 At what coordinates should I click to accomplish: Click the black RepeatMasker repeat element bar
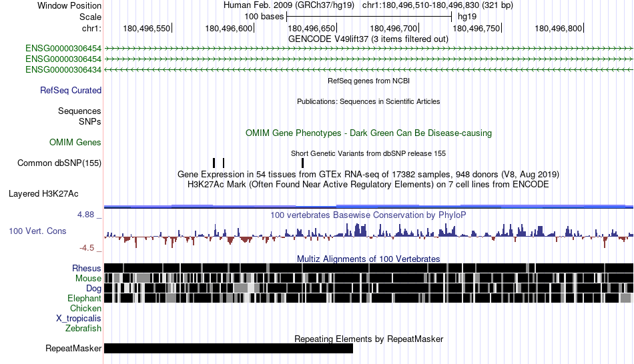coord(228,348)
